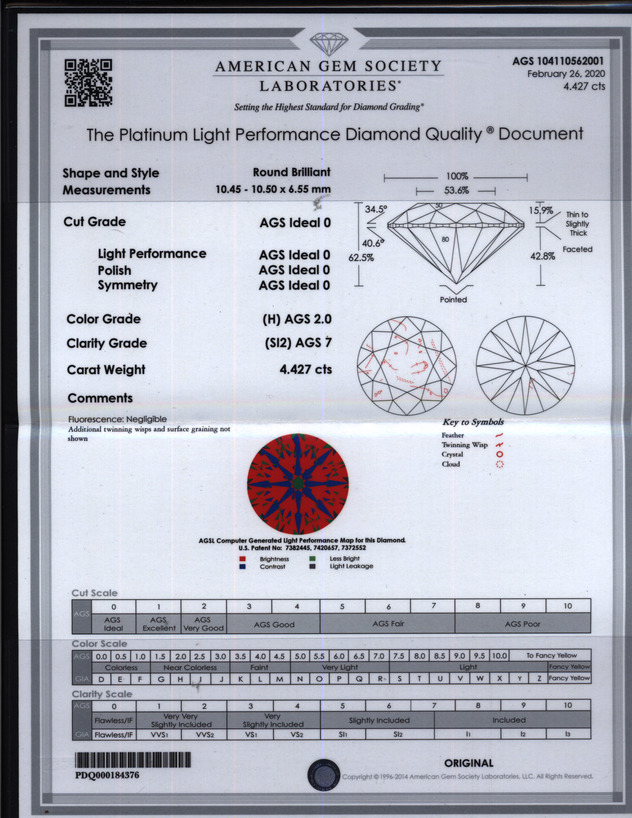Click the red Feather symbol in the key
This screenshot has height=818, width=632.
pyautogui.click(x=499, y=435)
